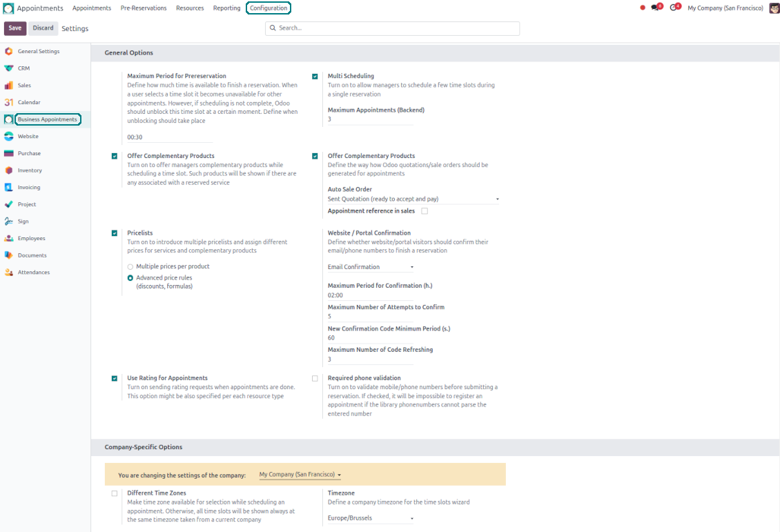Click the settings search field

[x=392, y=28]
